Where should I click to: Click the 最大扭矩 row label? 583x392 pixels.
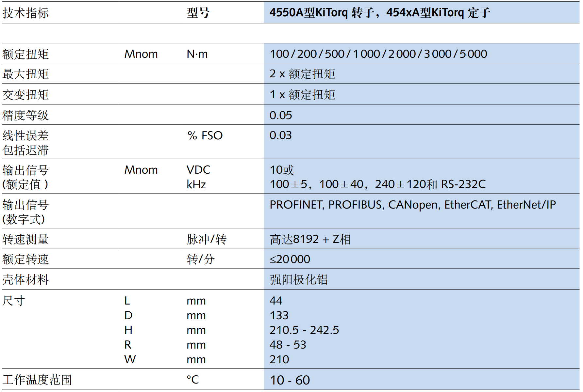(25, 74)
